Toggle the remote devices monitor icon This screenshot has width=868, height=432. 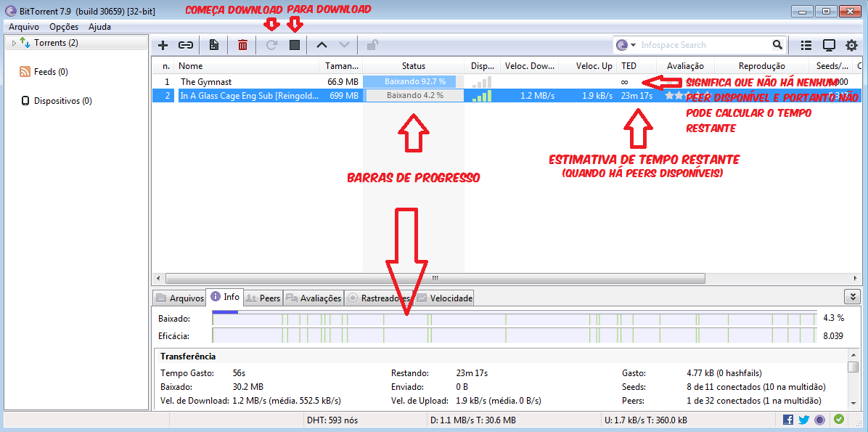pyautogui.click(x=829, y=44)
